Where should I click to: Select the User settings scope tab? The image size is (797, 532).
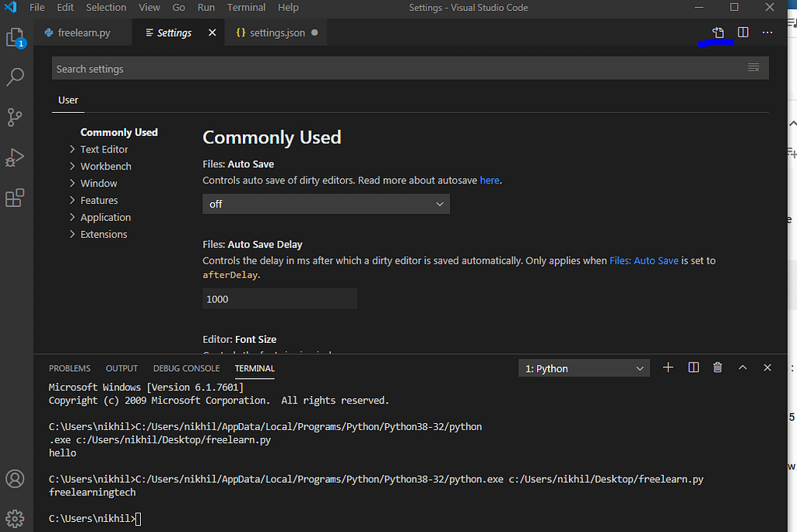pyautogui.click(x=68, y=100)
